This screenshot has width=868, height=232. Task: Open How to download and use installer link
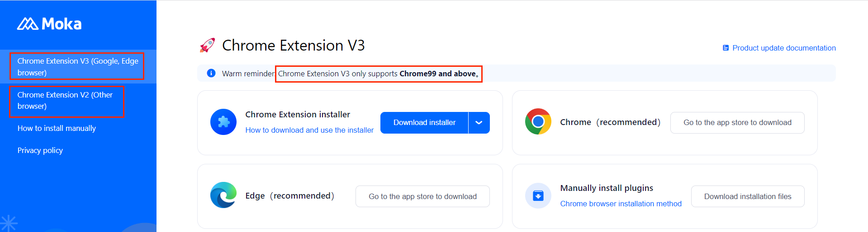(x=309, y=130)
